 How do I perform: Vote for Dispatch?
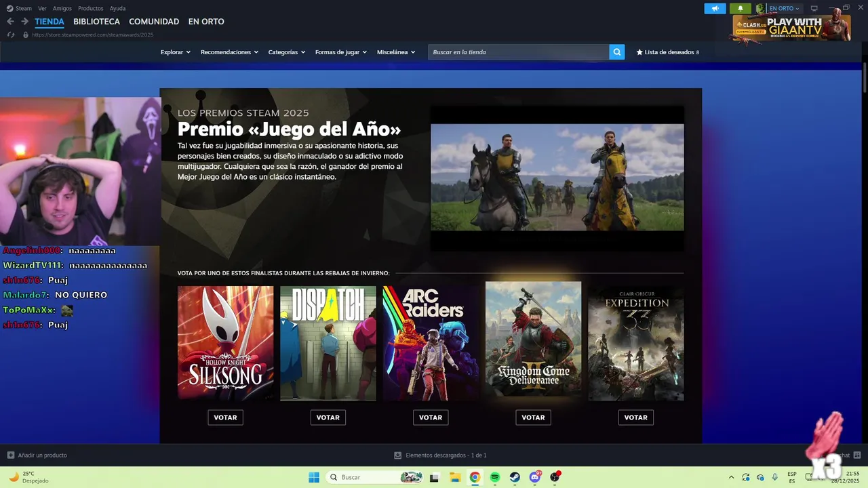coord(328,418)
